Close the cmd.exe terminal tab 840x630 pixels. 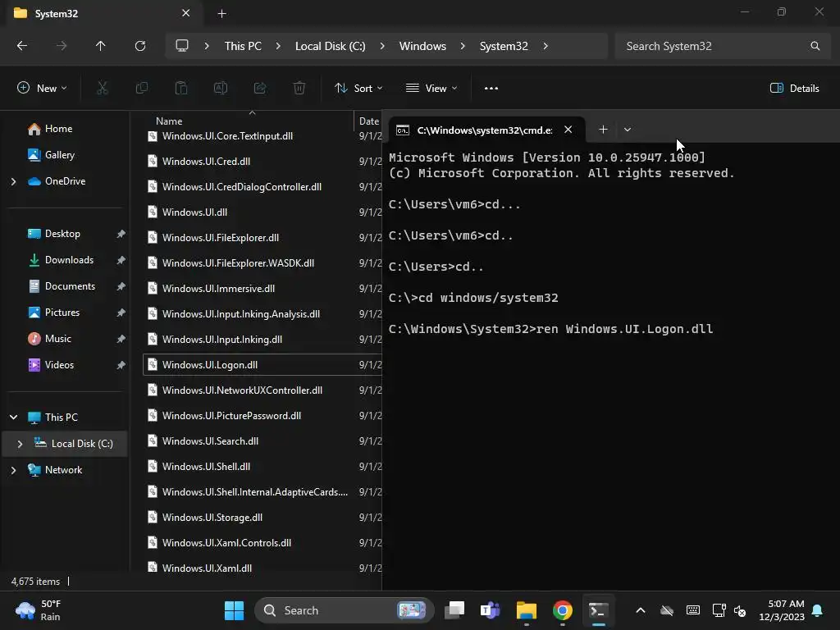point(568,130)
